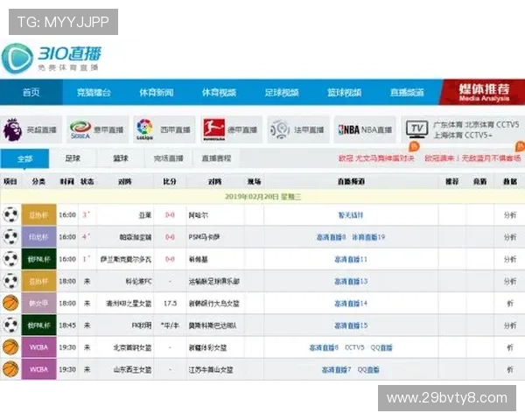The height and width of the screenshot is (420, 525).
Task: Open 分析 link in 科伦坡FC row
Action: point(509,282)
